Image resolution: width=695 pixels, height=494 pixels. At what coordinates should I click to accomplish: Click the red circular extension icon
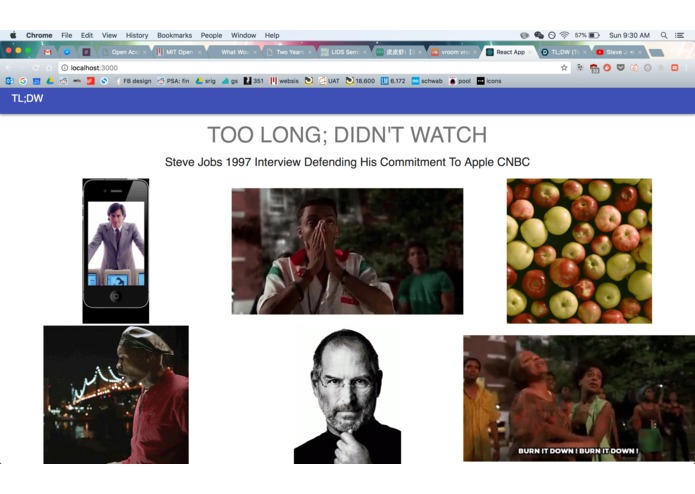tap(607, 67)
